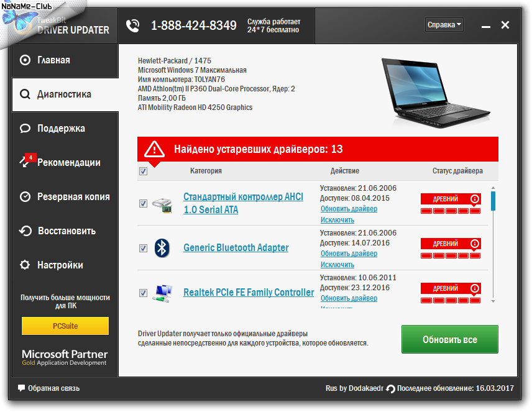Minimize the Driver Updater window
Image resolution: width=532 pixels, height=412 pixels.
tap(486, 26)
